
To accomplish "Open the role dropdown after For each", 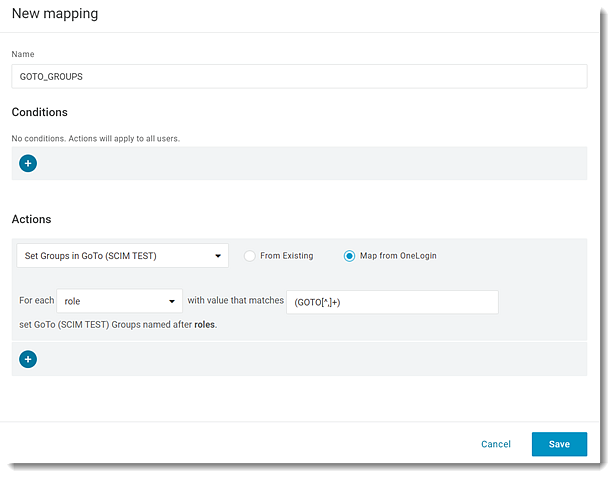I will (x=120, y=301).
